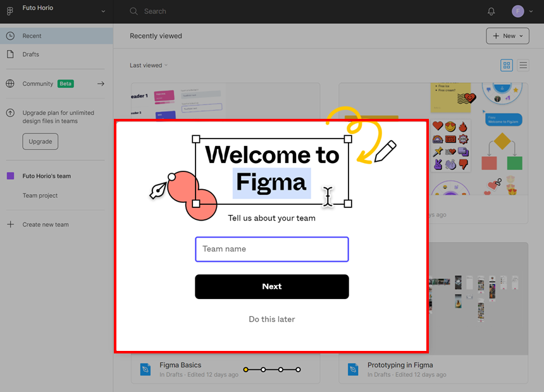
Task: Click the upgrade plan arrow icon
Action: 10,113
